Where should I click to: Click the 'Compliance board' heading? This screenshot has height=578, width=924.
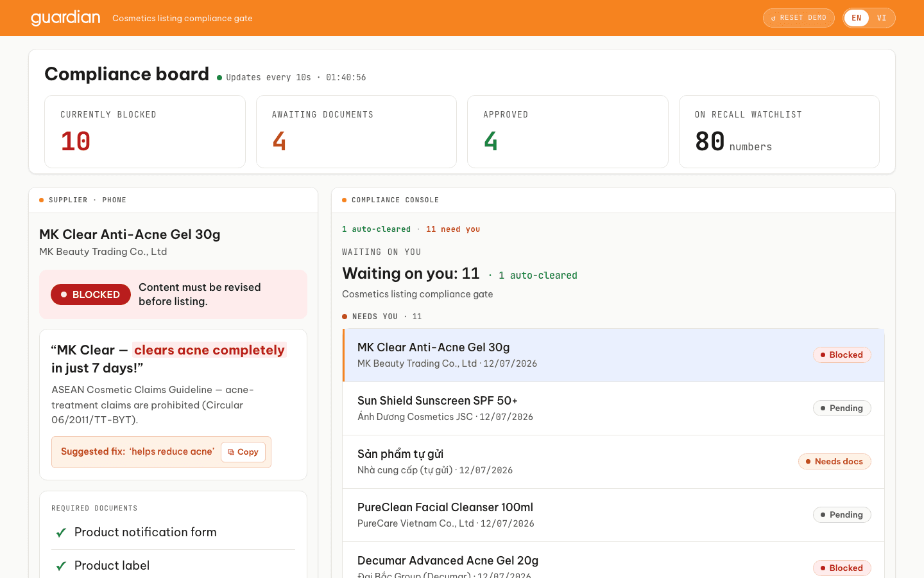coord(127,74)
